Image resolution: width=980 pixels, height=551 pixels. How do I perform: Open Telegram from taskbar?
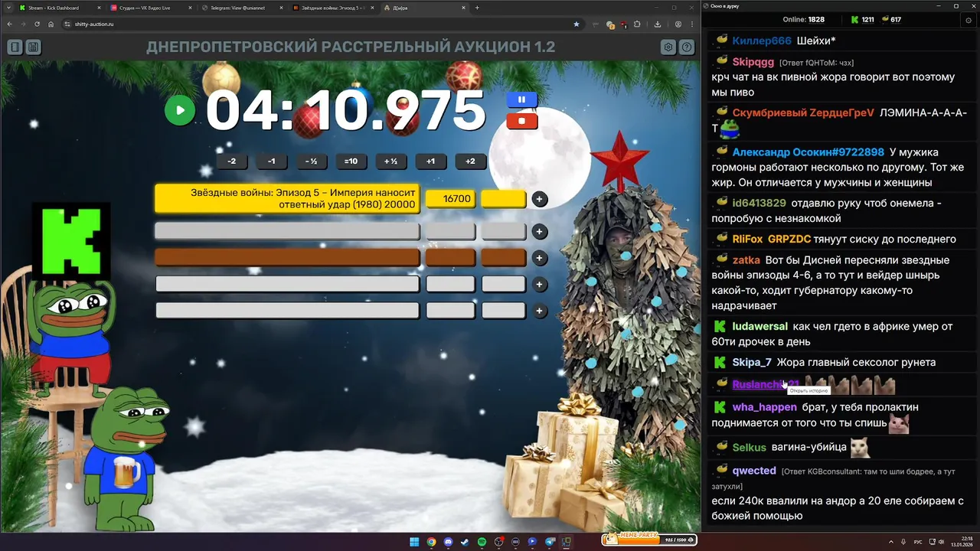pyautogui.click(x=550, y=542)
